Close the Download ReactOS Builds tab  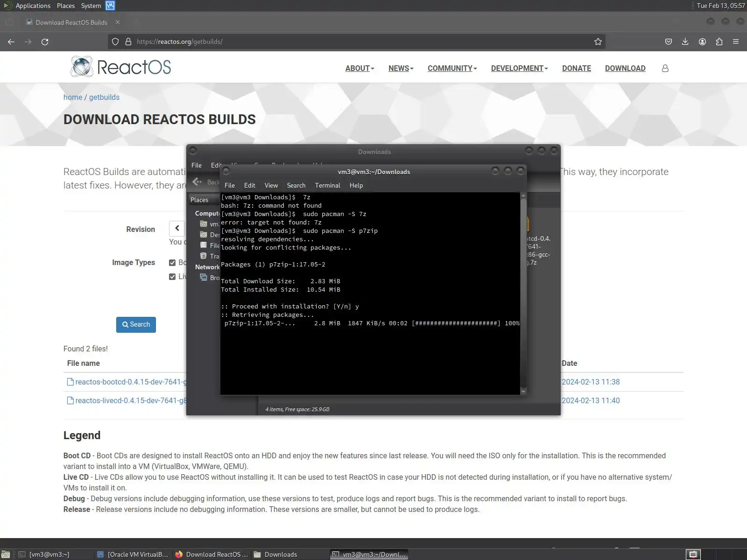[x=118, y=22]
